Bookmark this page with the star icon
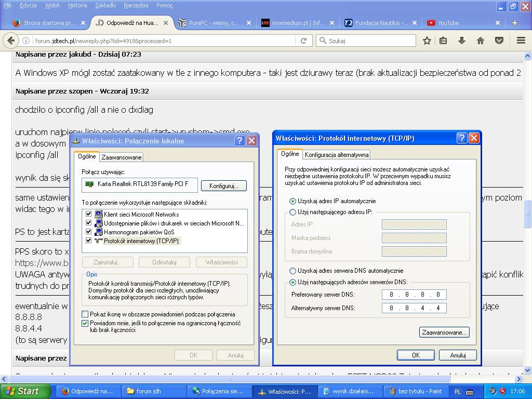 pyautogui.click(x=427, y=41)
